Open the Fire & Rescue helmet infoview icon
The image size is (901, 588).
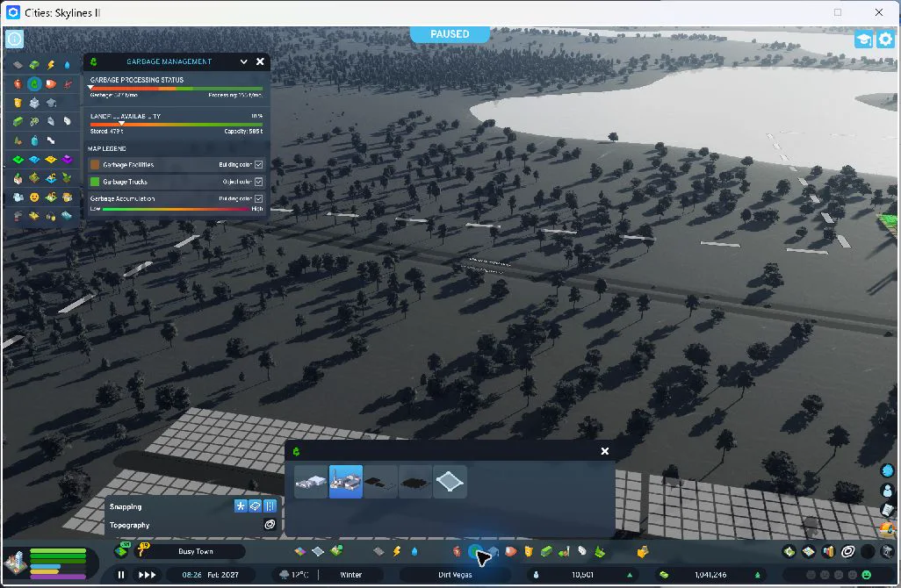coord(51,84)
